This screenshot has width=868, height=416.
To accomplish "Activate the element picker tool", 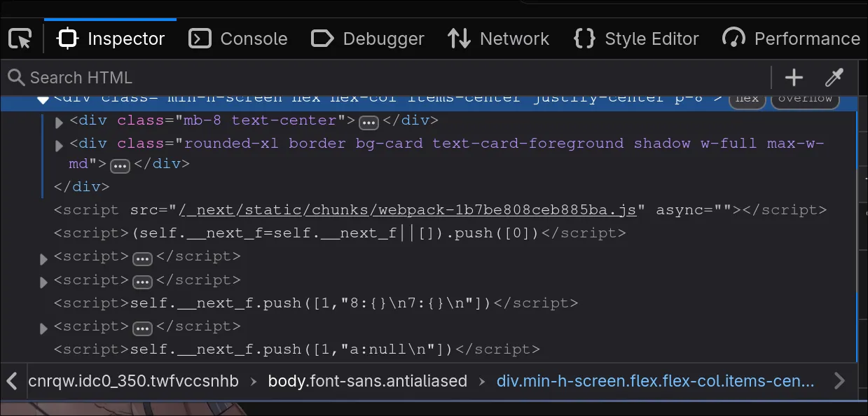I will [x=20, y=39].
